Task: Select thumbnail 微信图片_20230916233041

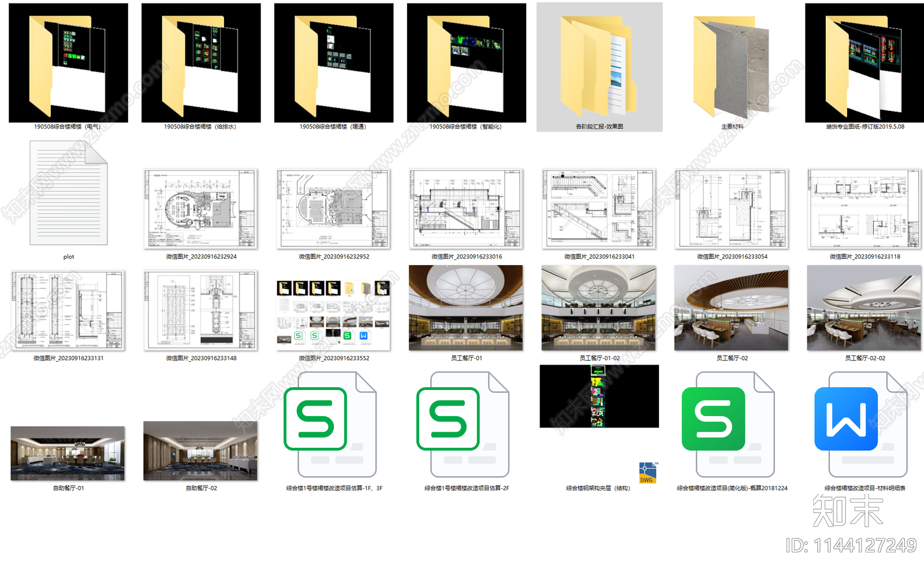Action: [599, 209]
